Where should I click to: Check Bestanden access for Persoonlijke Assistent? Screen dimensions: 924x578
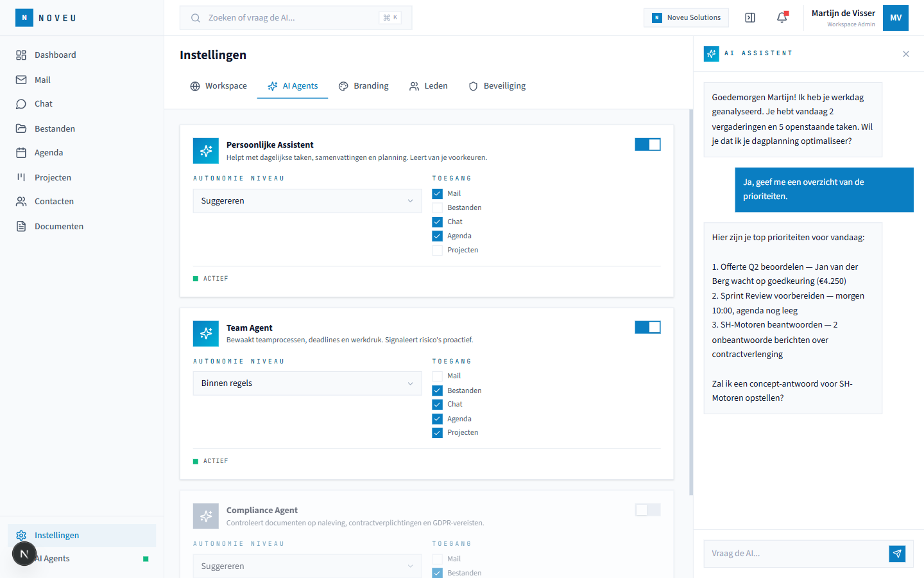pyautogui.click(x=438, y=207)
